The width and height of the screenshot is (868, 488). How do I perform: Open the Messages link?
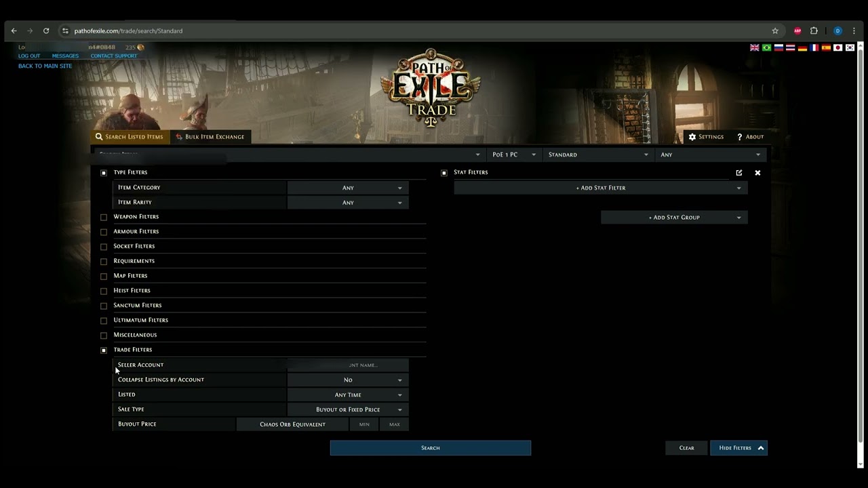tap(65, 56)
